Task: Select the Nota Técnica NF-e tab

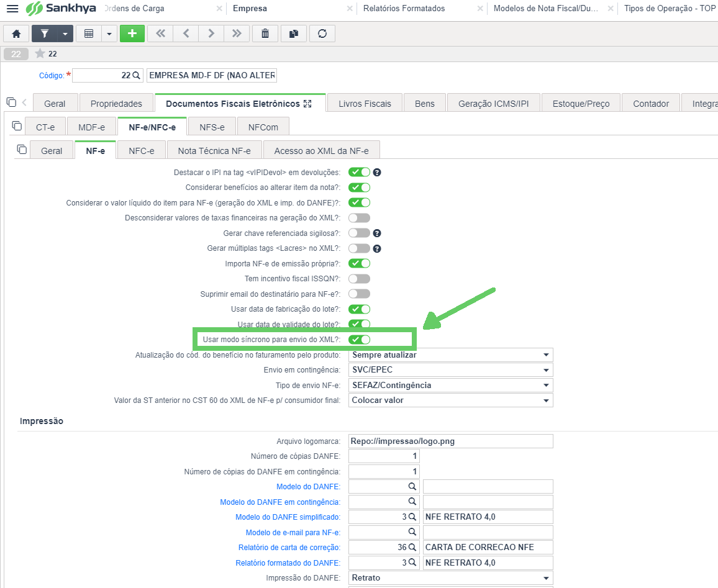Action: [x=214, y=150]
